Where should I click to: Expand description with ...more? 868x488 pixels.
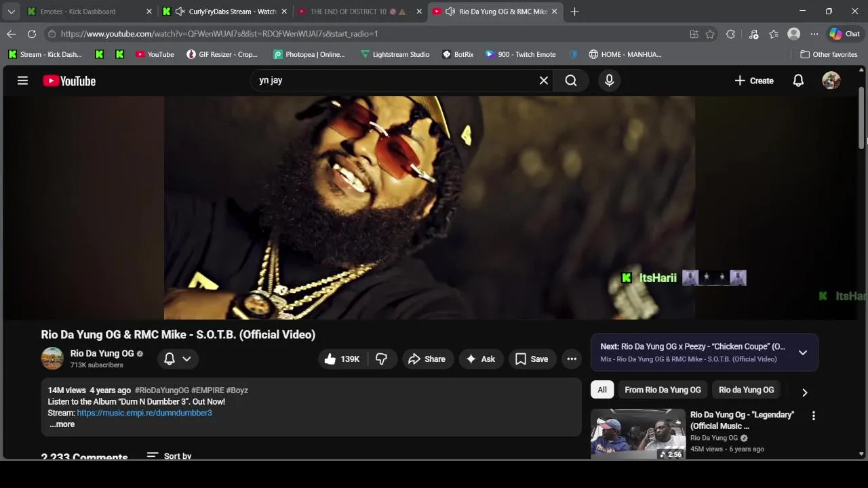click(x=62, y=424)
